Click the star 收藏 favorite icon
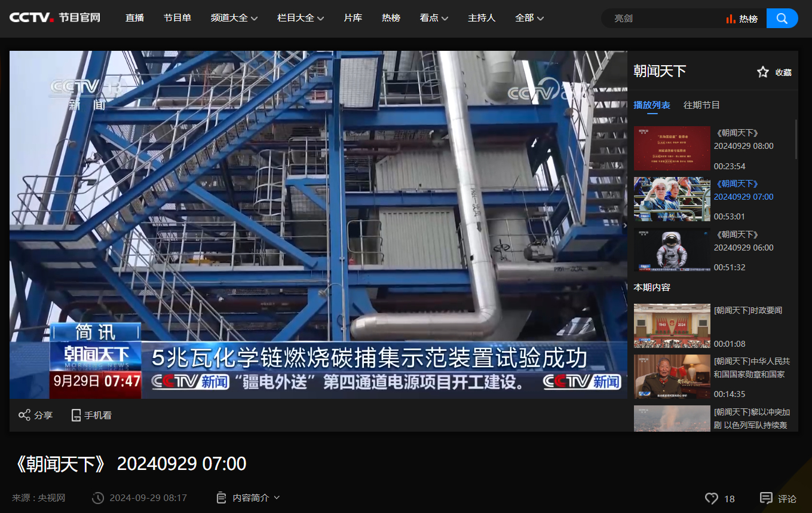The height and width of the screenshot is (513, 812). point(763,72)
